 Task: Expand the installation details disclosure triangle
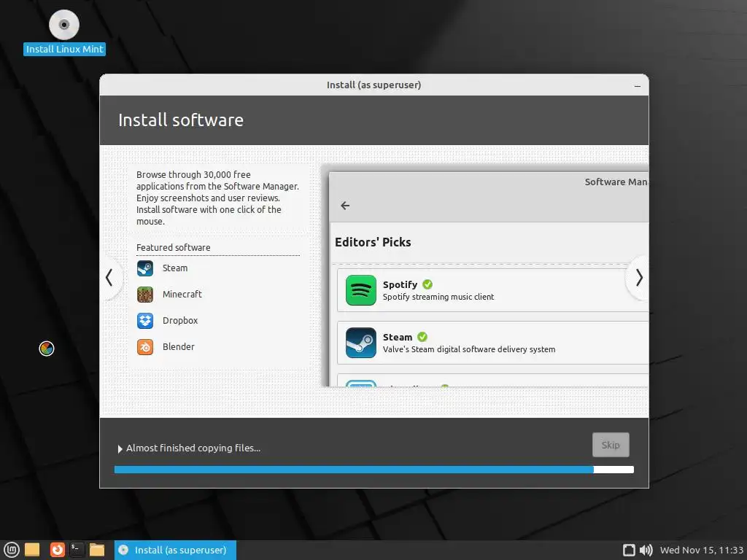point(120,448)
